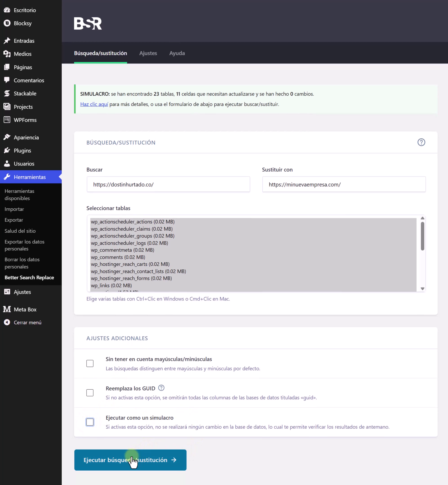Switch to the Ajustes tab
The height and width of the screenshot is (485, 448).
(148, 53)
